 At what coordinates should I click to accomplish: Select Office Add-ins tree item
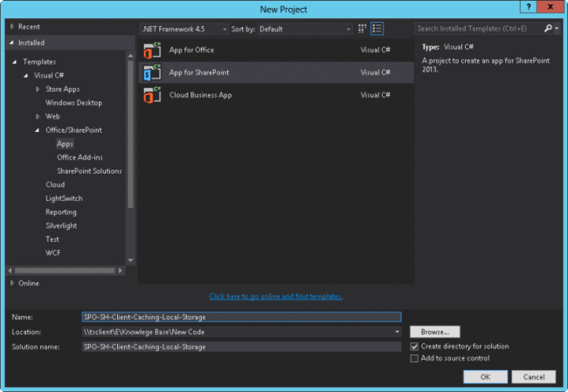click(80, 157)
